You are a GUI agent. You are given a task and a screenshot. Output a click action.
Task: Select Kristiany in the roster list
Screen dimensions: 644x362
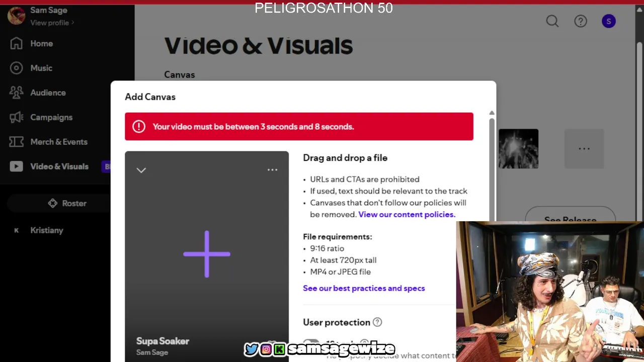[x=46, y=230]
